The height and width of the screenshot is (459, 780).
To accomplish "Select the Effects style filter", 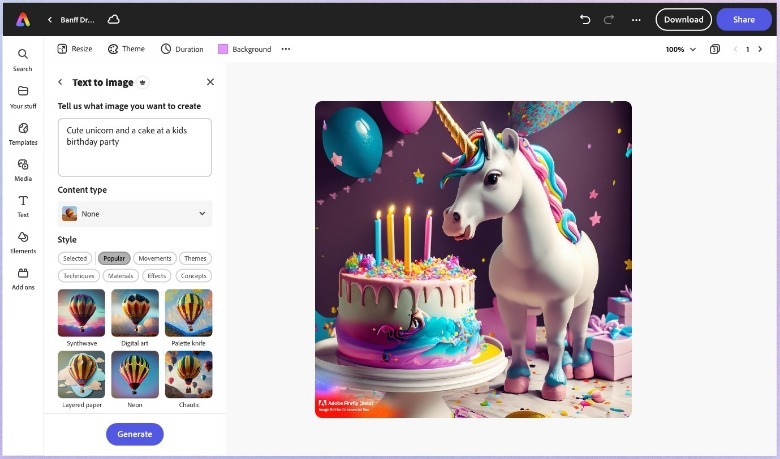I will 157,275.
